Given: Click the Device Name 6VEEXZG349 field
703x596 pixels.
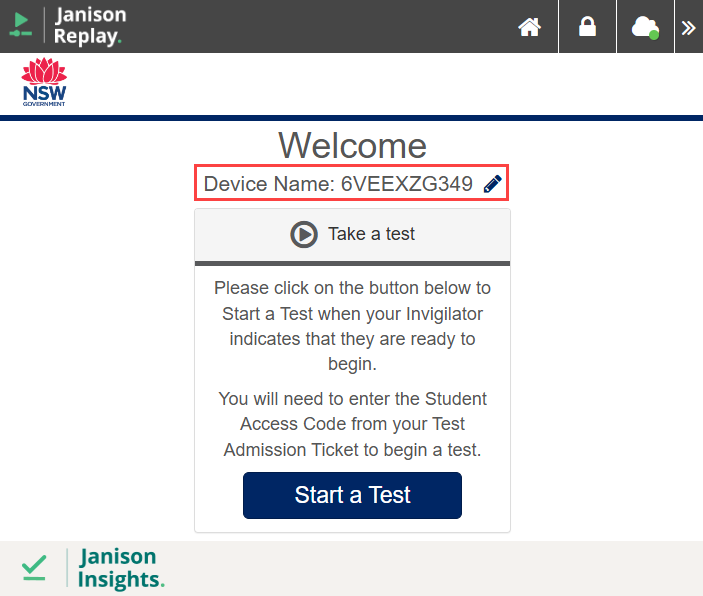Looking at the screenshot, I should [x=352, y=183].
